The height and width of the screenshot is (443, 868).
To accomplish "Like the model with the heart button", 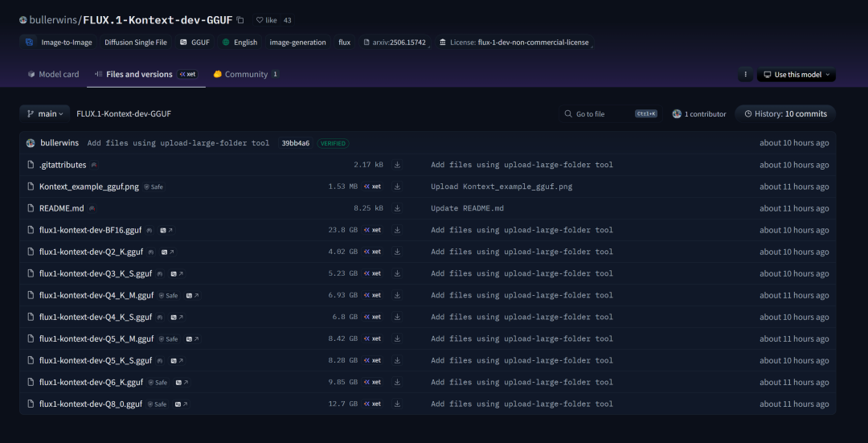I will point(266,20).
